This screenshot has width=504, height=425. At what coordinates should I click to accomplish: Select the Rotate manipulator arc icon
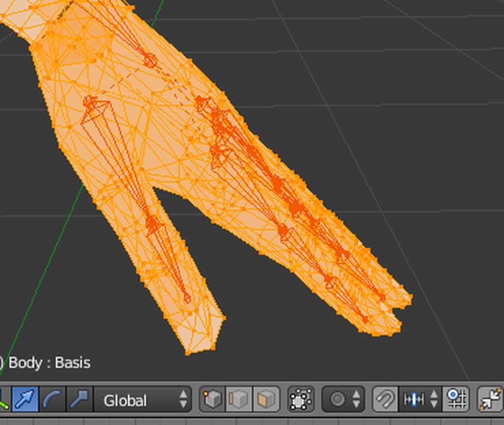click(52, 399)
